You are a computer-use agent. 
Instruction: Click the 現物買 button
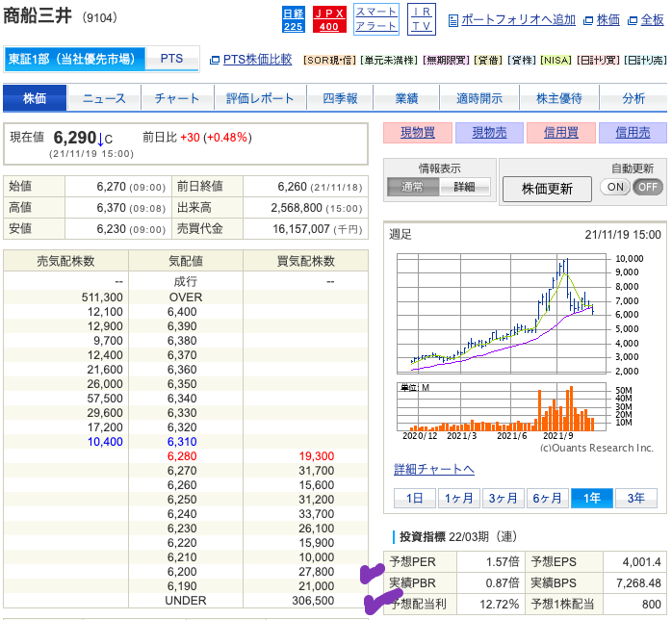pyautogui.click(x=418, y=133)
